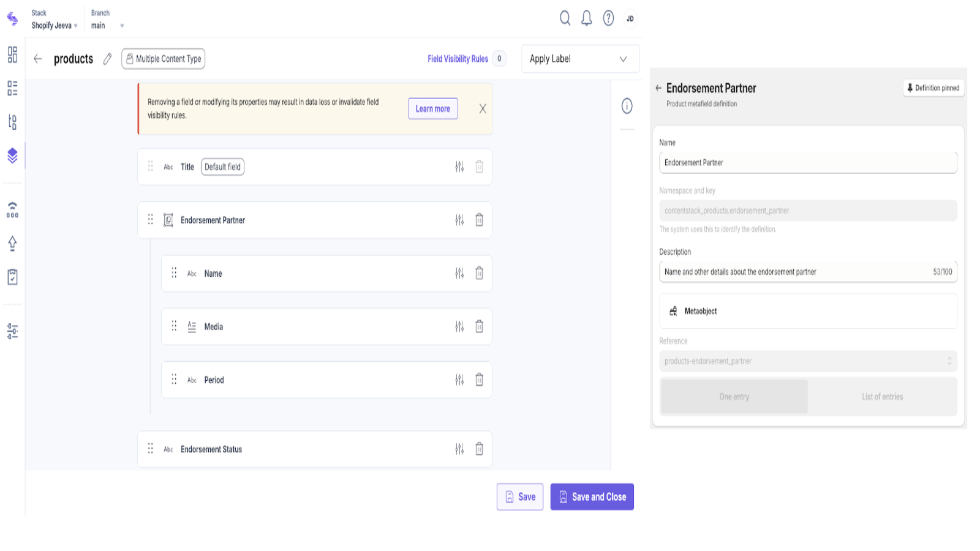
Task: Click the Description input field
Action: coord(796,272)
